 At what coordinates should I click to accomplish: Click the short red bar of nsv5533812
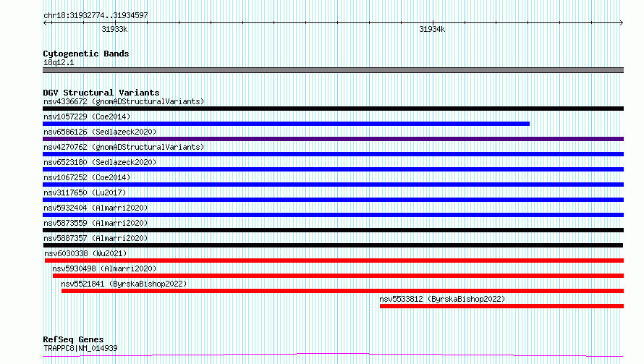[x=502, y=306]
